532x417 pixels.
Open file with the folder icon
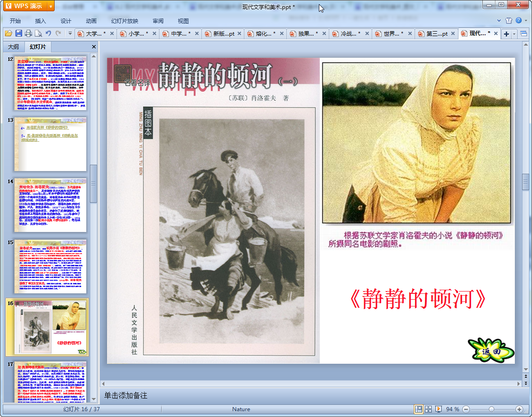[9, 33]
